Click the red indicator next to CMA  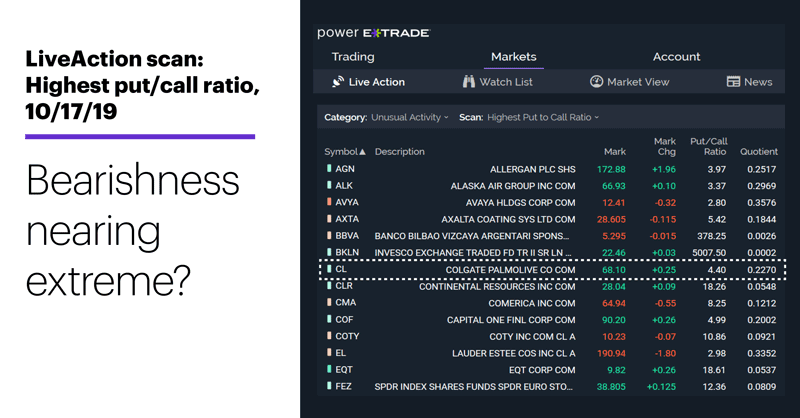329,302
